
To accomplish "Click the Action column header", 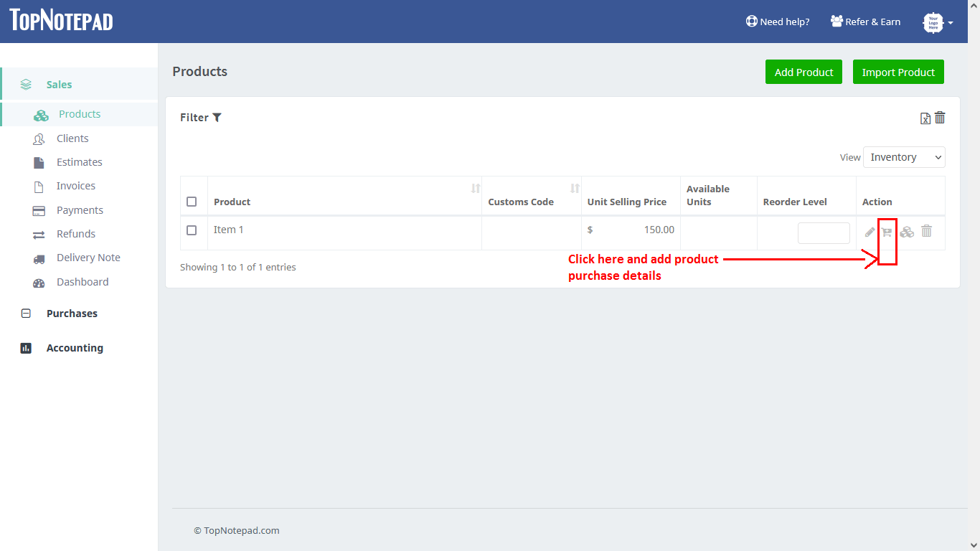I will [877, 202].
